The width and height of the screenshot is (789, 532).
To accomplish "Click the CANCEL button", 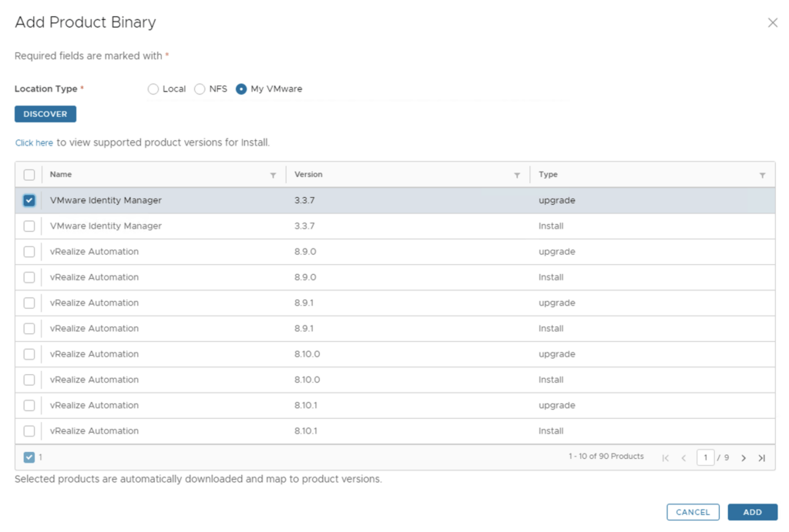I will 693,512.
